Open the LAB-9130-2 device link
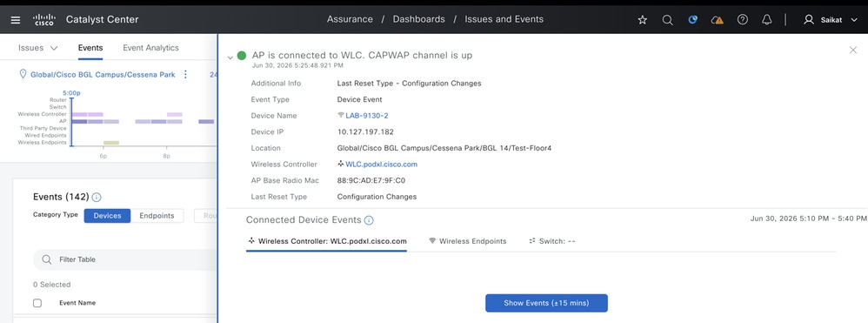This screenshot has height=323, width=868. [367, 116]
